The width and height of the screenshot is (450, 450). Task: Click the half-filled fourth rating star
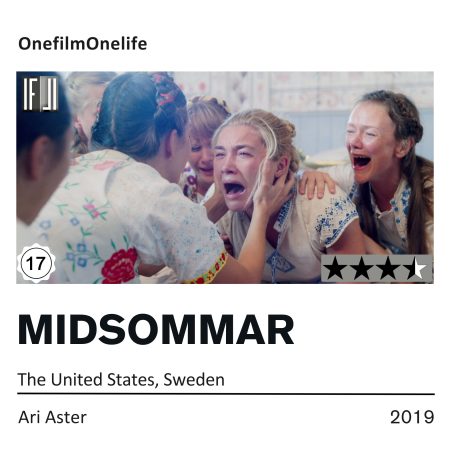[416, 269]
